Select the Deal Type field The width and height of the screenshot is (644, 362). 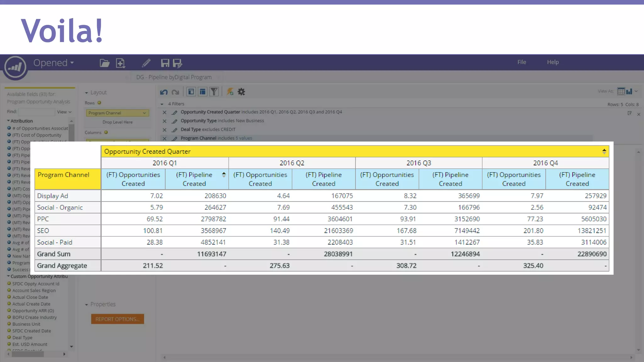tap(22, 337)
